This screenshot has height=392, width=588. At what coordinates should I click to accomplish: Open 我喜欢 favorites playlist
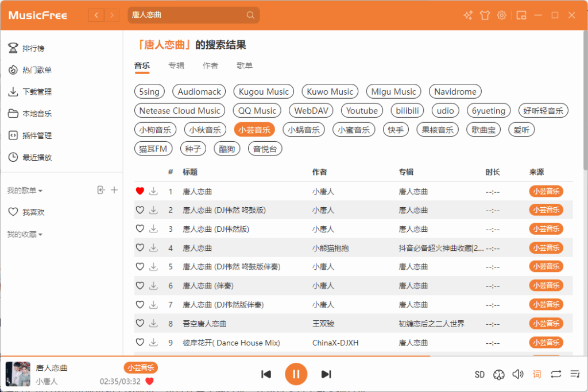coord(26,212)
